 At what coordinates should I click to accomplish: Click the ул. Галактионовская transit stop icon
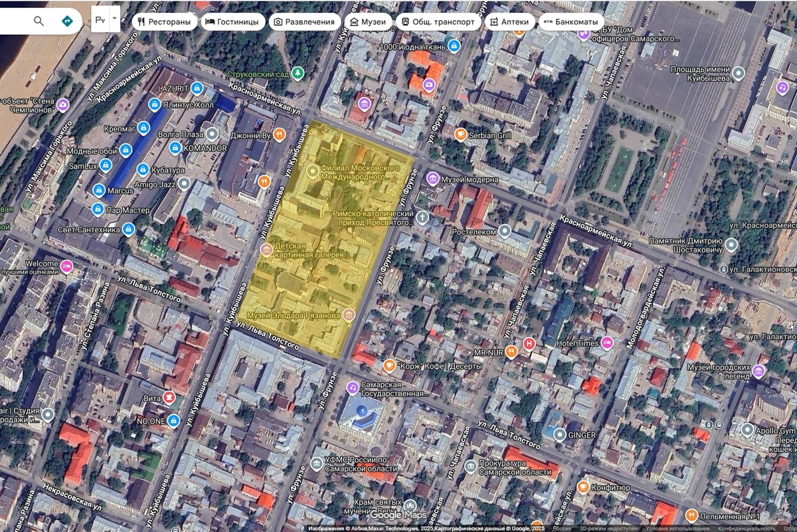725,269
